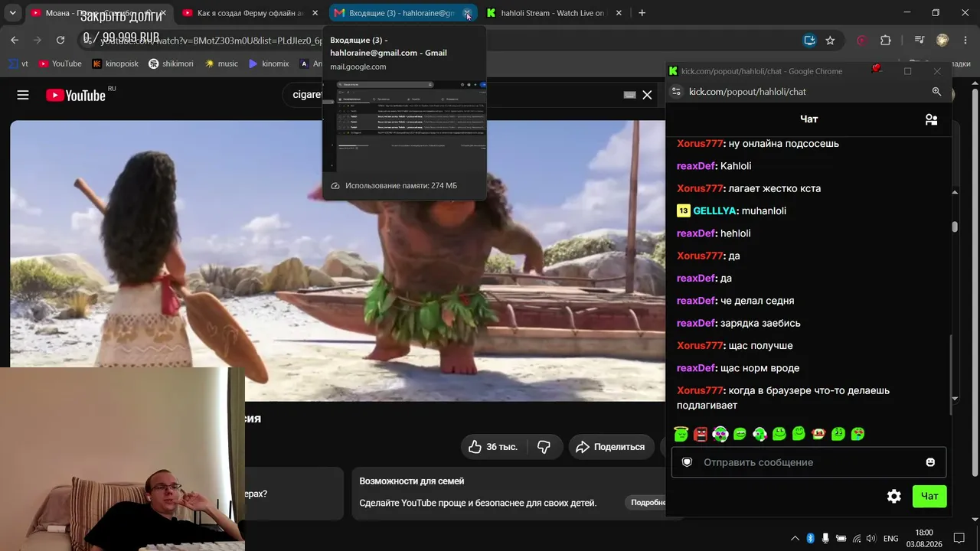Open Bluetooth tray icon
The width and height of the screenshot is (980, 551).
810,539
